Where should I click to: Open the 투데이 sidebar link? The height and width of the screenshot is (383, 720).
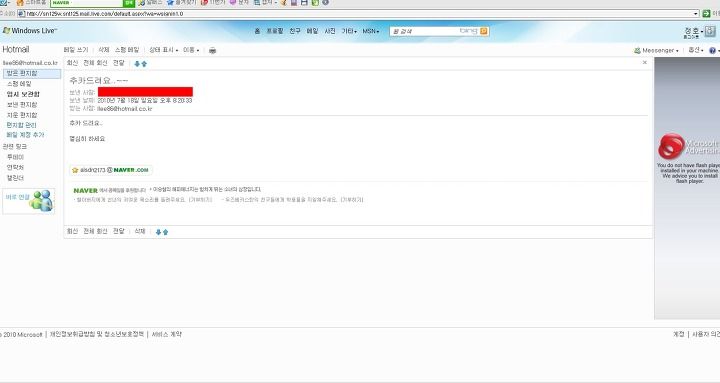click(x=15, y=157)
